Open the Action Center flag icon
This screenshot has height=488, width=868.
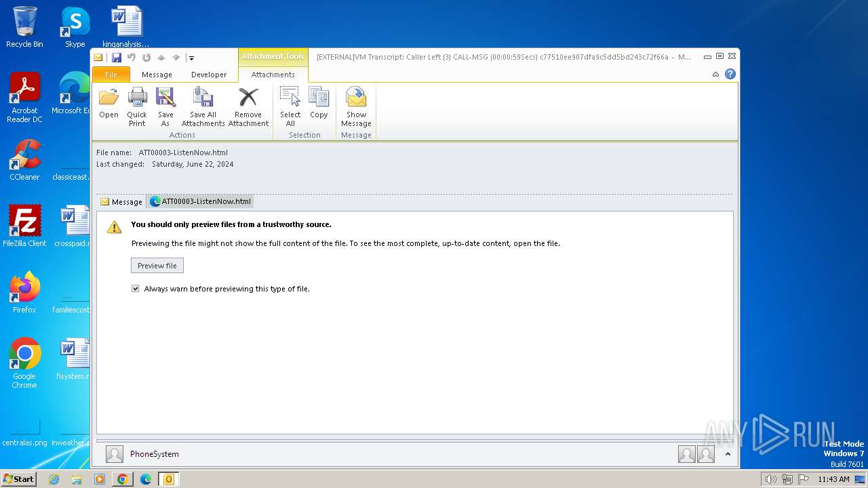coord(803,479)
